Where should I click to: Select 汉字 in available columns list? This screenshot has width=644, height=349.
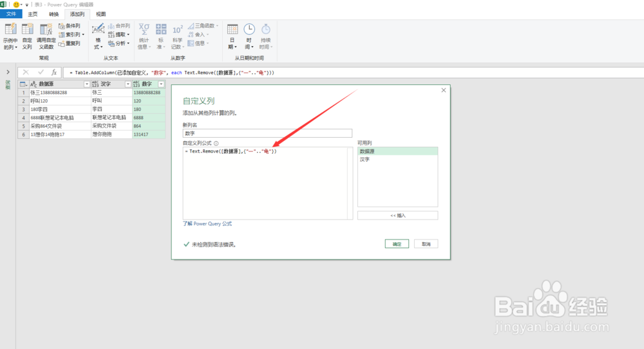[x=397, y=159]
